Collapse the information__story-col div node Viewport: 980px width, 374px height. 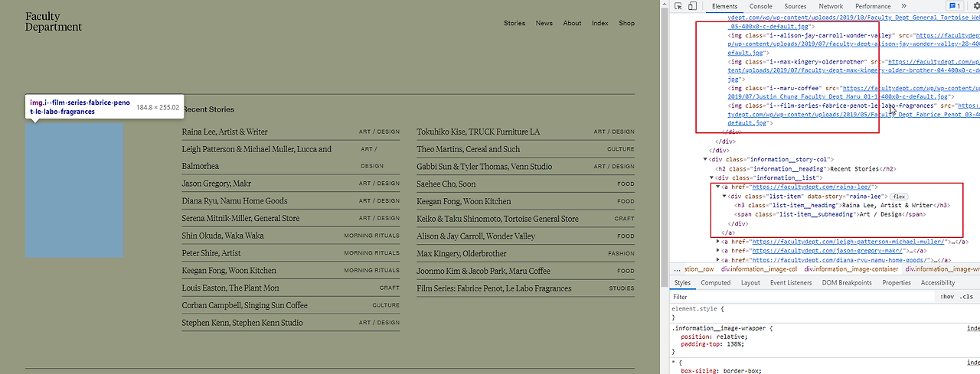[x=706, y=159]
